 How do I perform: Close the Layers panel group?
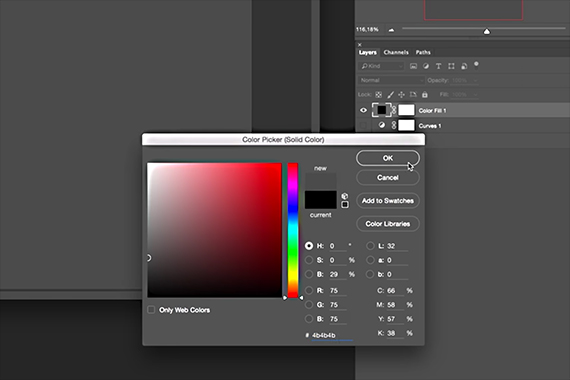pos(360,45)
